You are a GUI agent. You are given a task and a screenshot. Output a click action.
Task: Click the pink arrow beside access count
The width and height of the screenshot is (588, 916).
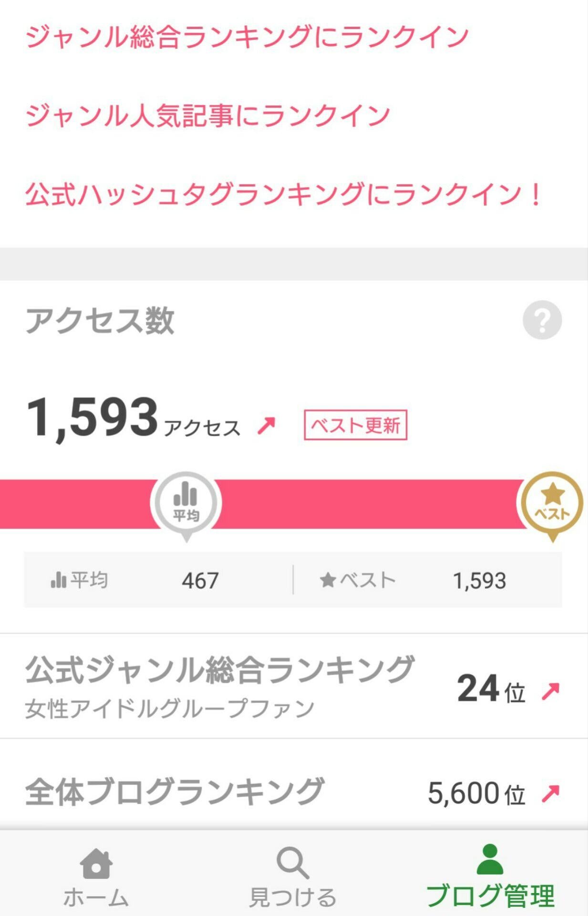tap(267, 426)
